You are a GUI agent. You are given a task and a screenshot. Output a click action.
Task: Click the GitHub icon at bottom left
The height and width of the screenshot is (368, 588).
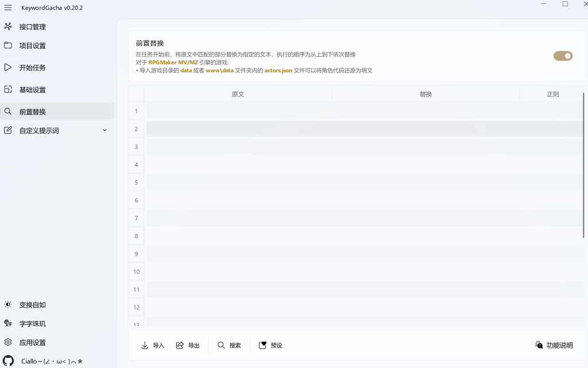pos(8,361)
